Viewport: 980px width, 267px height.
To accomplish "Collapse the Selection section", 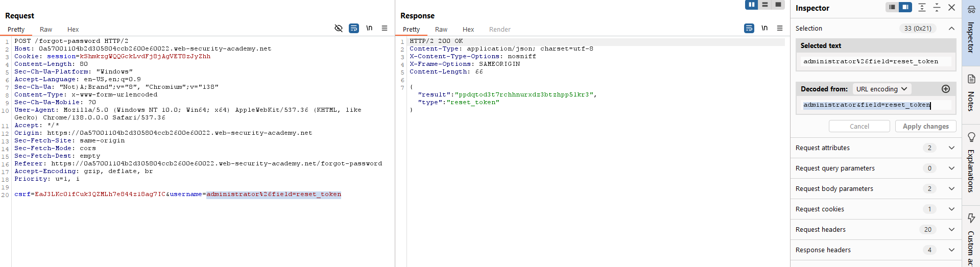I will tap(951, 28).
